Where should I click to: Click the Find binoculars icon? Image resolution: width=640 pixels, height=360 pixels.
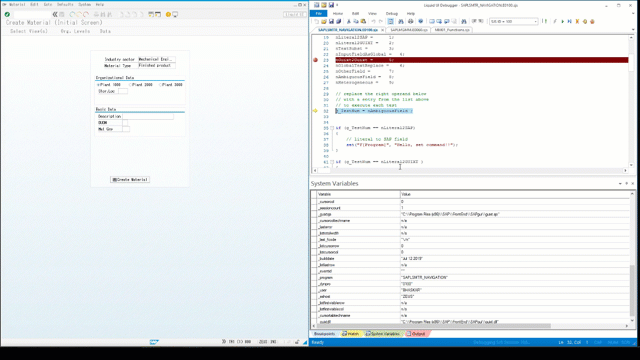[x=400, y=22]
